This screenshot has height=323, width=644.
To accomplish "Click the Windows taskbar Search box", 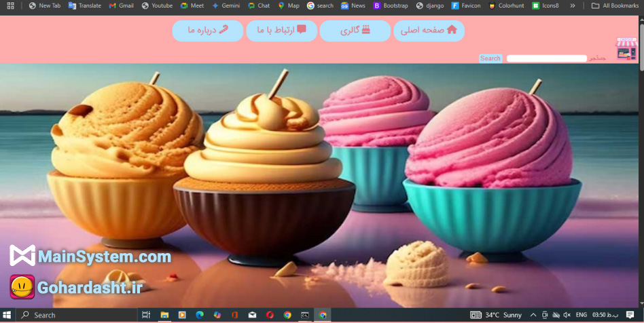I will coord(76,316).
